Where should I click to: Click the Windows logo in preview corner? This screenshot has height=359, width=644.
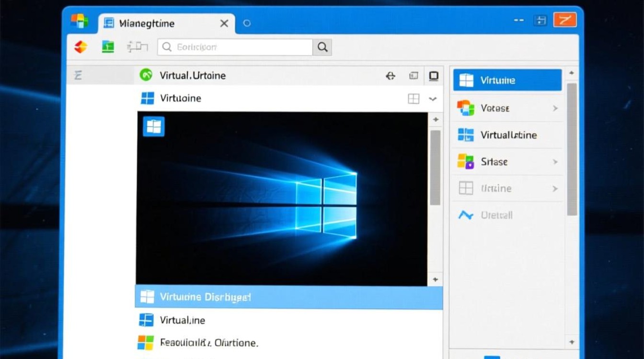[154, 126]
